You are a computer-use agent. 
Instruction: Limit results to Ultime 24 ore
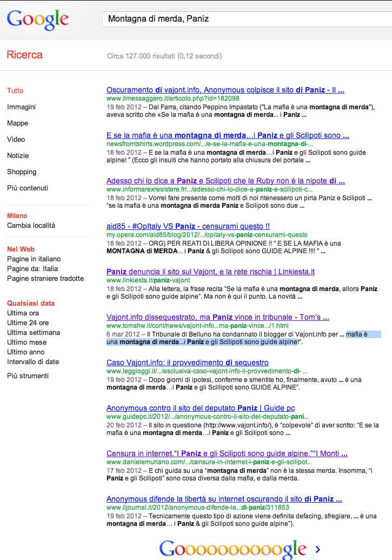pos(28,322)
